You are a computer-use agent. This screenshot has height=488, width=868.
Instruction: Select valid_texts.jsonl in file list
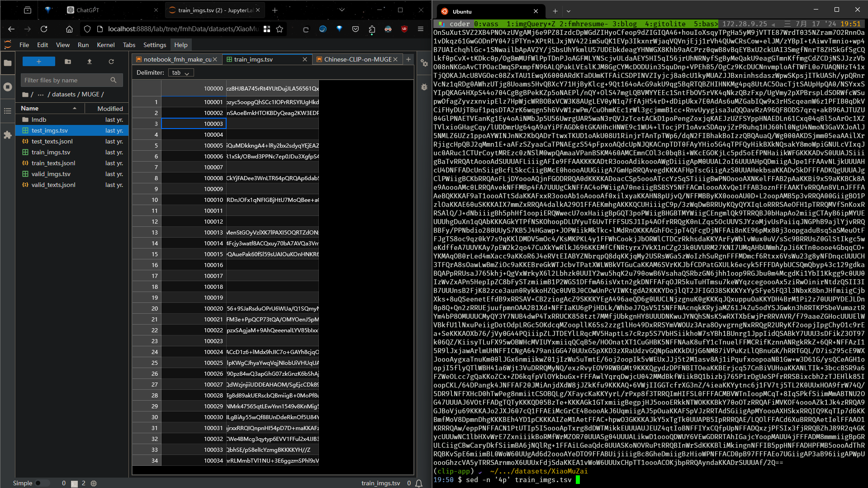click(x=72, y=185)
